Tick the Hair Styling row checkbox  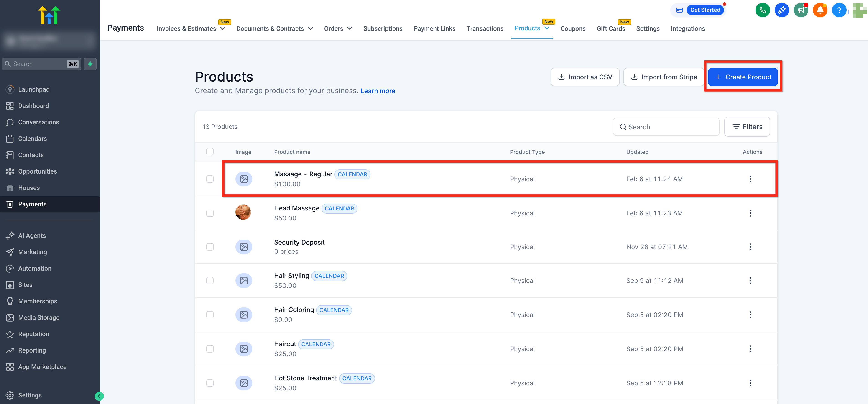[210, 281]
